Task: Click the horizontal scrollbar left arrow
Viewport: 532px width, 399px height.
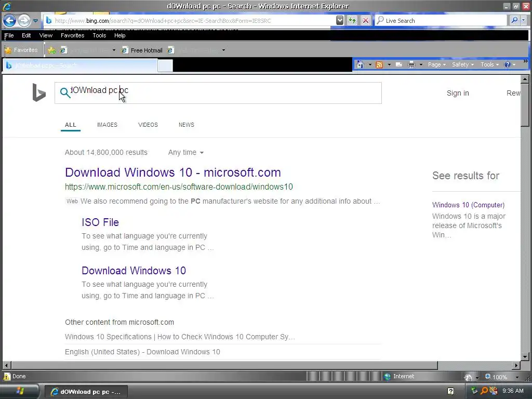Action: tap(6, 365)
